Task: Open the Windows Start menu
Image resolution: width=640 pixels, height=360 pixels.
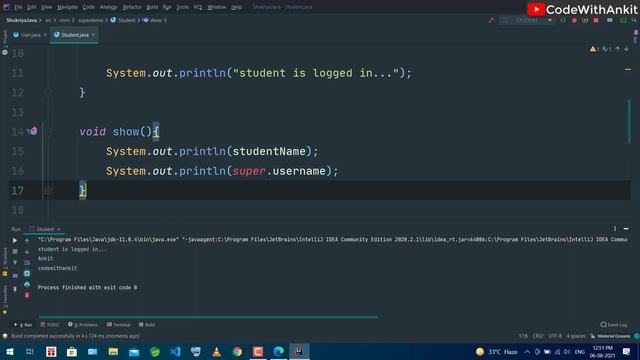Action: tap(9, 351)
